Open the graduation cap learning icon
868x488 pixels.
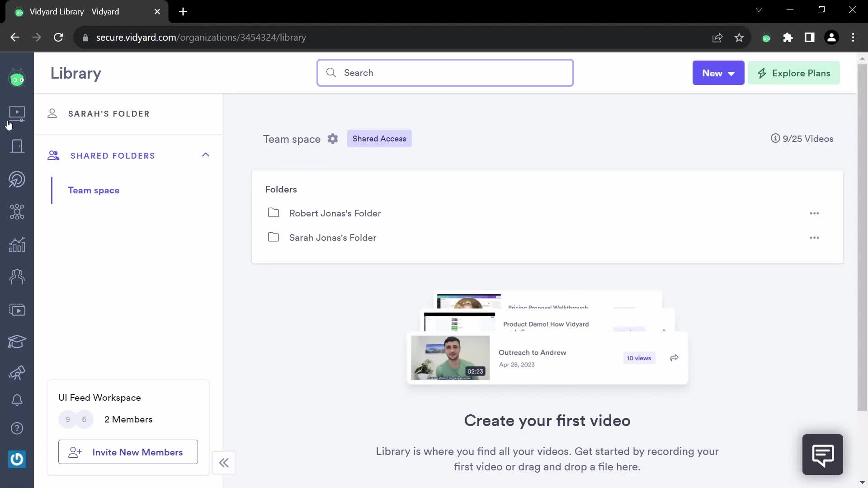(17, 342)
